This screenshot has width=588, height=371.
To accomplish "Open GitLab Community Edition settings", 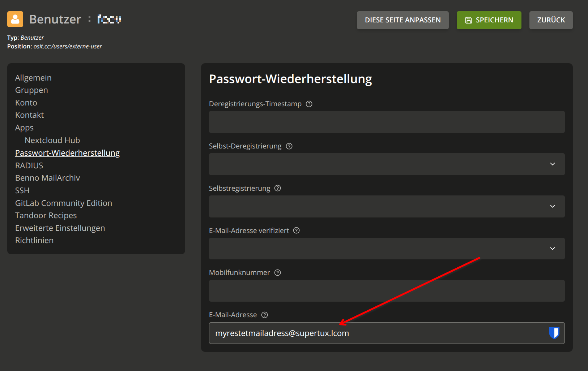I will click(64, 203).
